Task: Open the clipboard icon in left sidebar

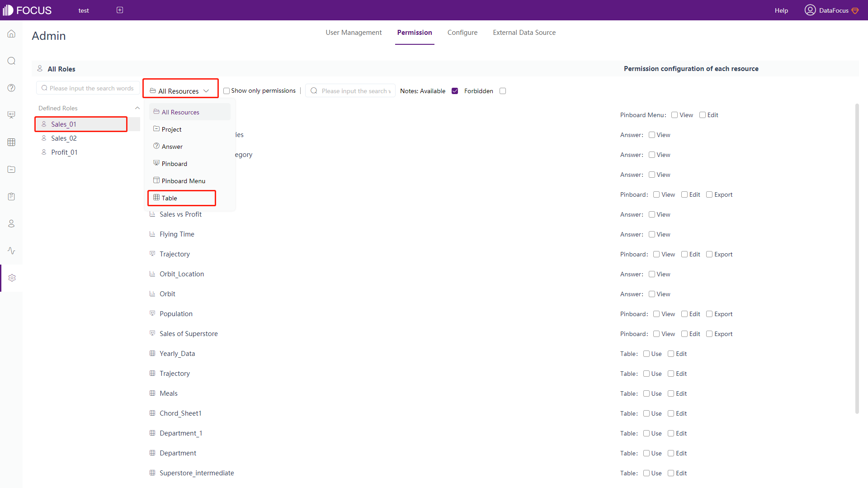Action: pyautogui.click(x=11, y=196)
